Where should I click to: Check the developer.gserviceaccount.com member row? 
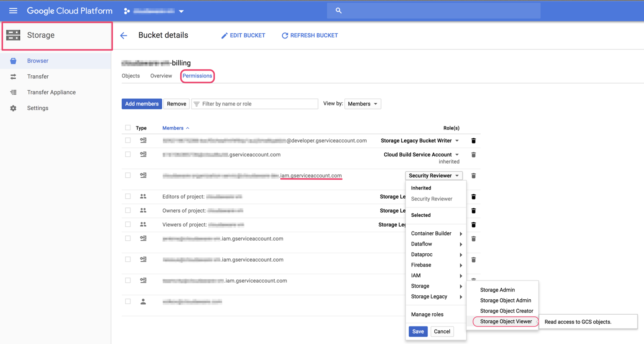click(x=128, y=140)
